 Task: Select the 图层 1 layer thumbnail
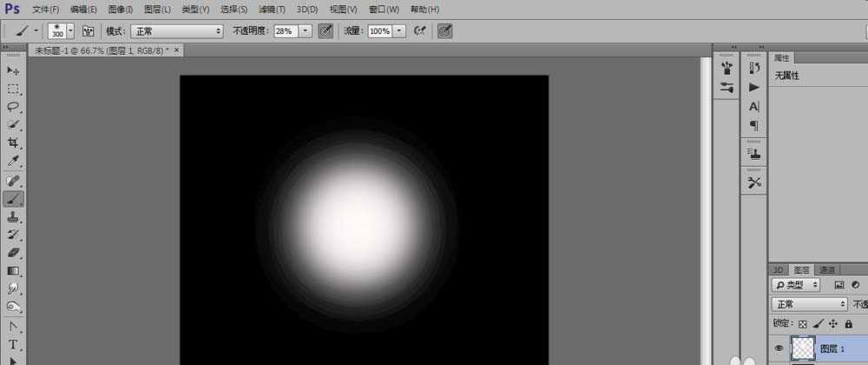804,348
